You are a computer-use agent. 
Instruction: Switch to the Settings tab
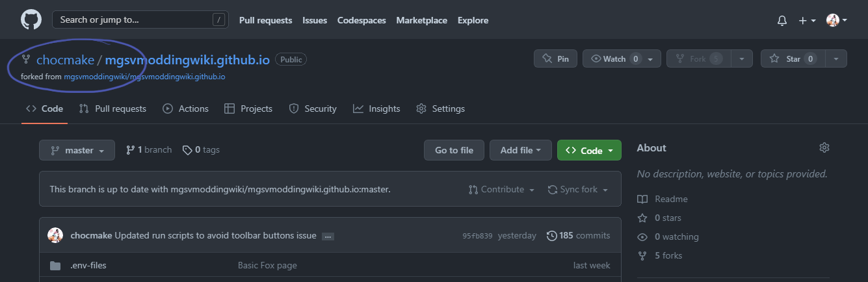point(440,109)
